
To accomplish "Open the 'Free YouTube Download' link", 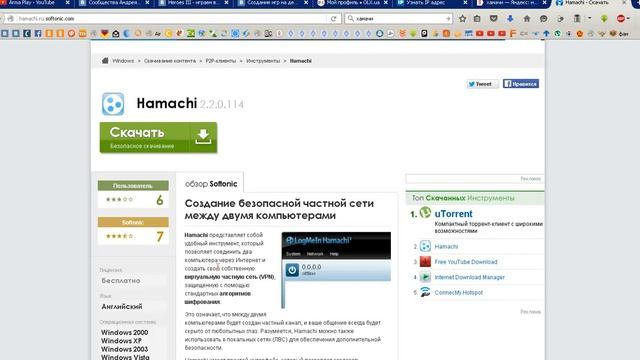I will tap(466, 262).
